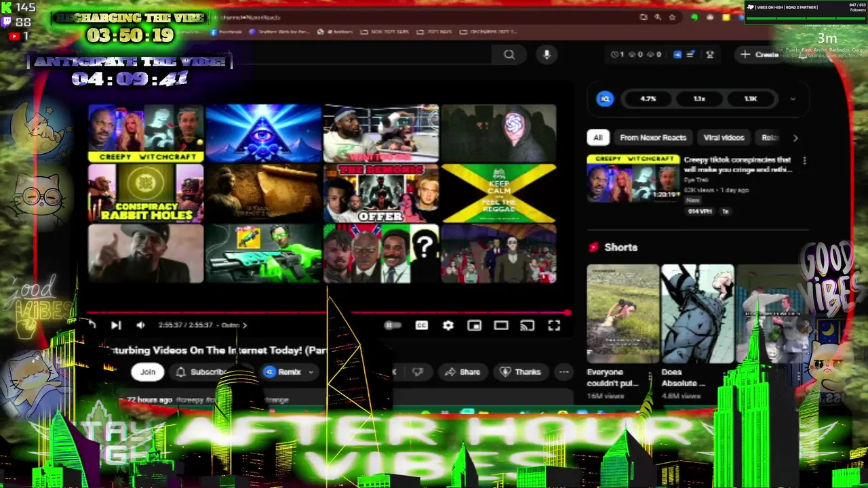Open Conspiracy Rabbit Holes end-screen thumbnail
This screenshot has height=488, width=868.
(146, 193)
